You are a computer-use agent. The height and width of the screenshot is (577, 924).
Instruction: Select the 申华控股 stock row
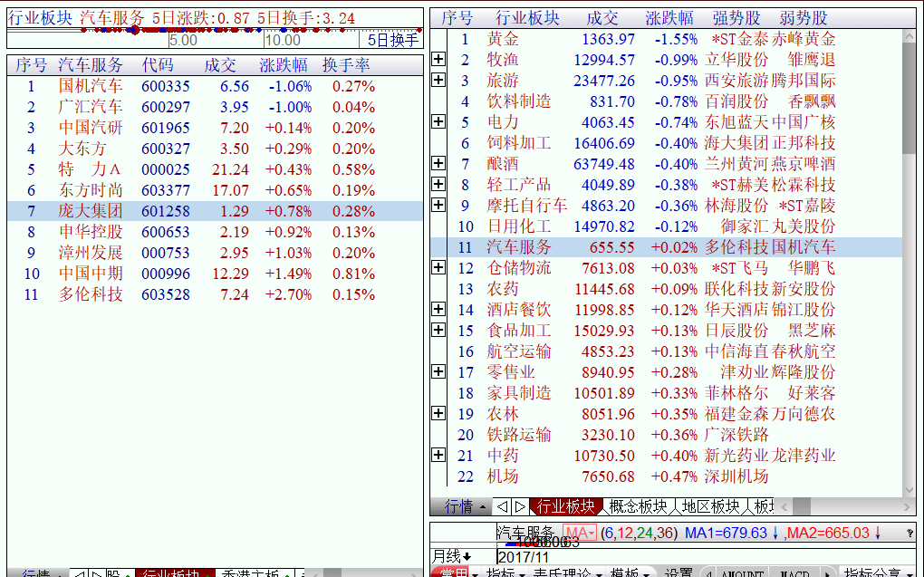pos(215,232)
